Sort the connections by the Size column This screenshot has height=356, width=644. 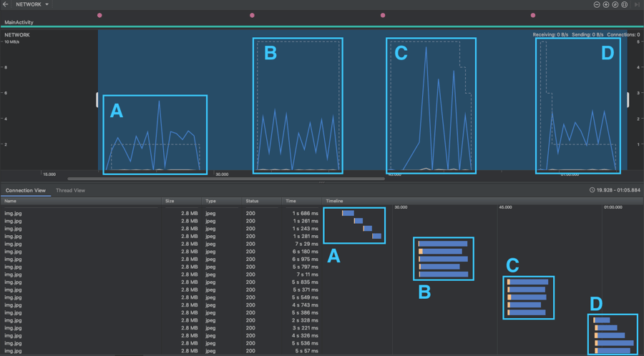tap(170, 202)
